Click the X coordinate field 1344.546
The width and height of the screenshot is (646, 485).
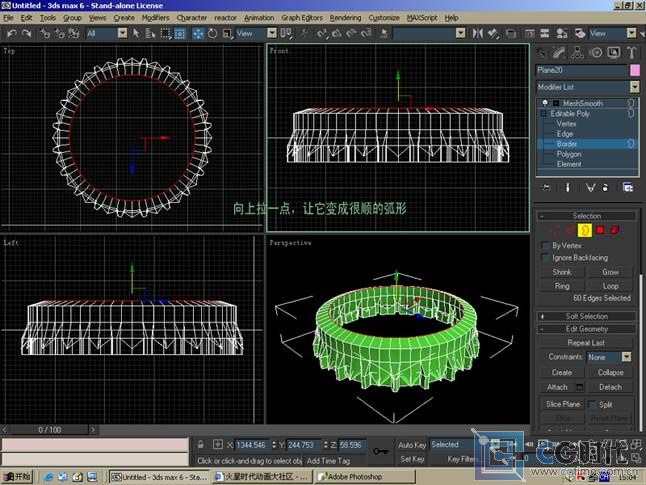coord(252,445)
